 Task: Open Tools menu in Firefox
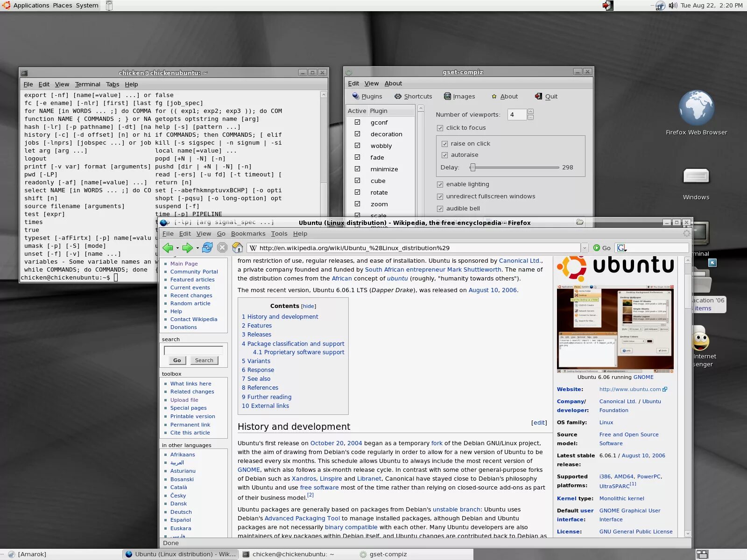pos(279,234)
